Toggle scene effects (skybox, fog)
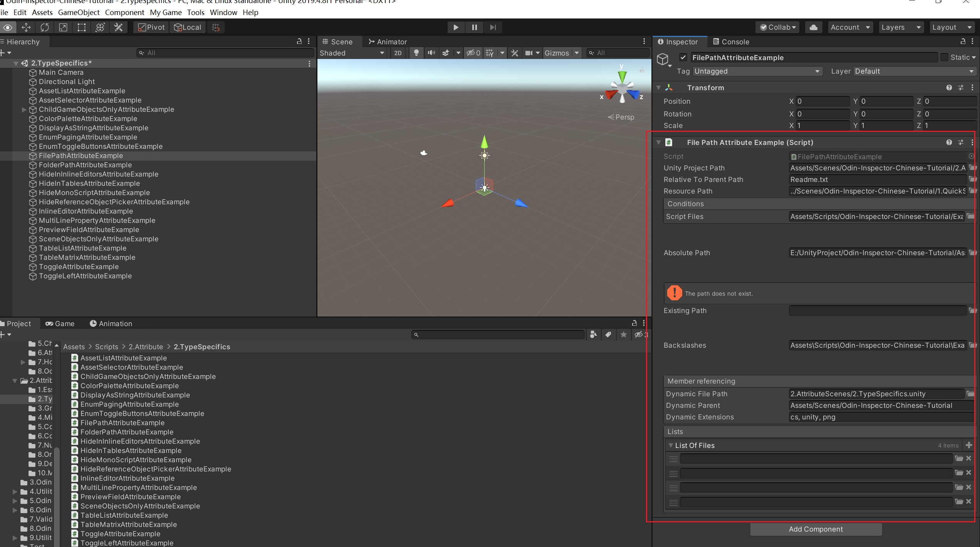 point(446,53)
